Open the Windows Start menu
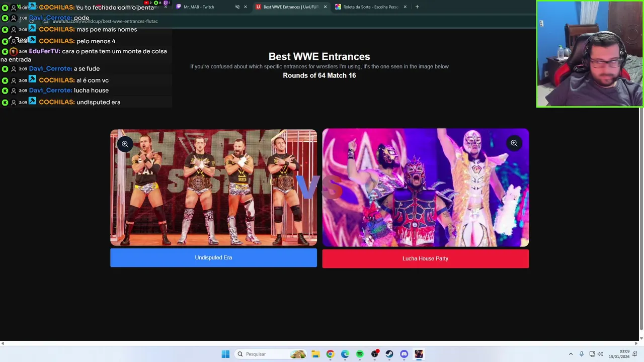 (x=225, y=354)
